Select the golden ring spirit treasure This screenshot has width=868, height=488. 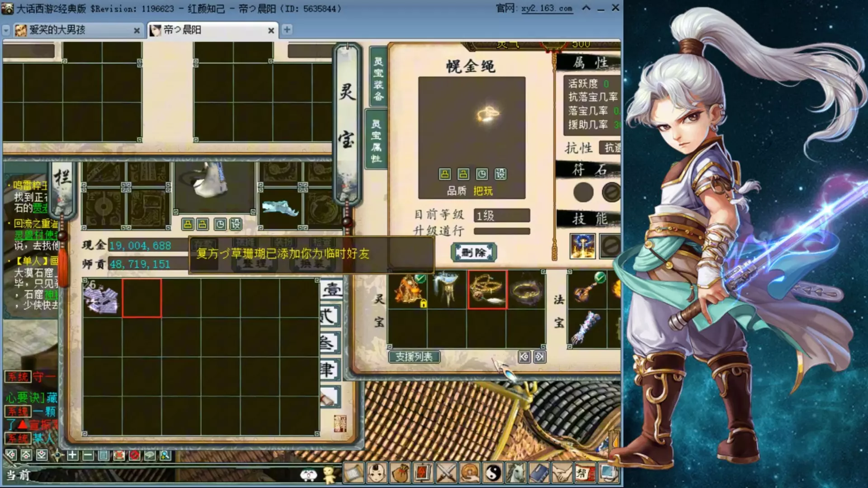coord(526,290)
